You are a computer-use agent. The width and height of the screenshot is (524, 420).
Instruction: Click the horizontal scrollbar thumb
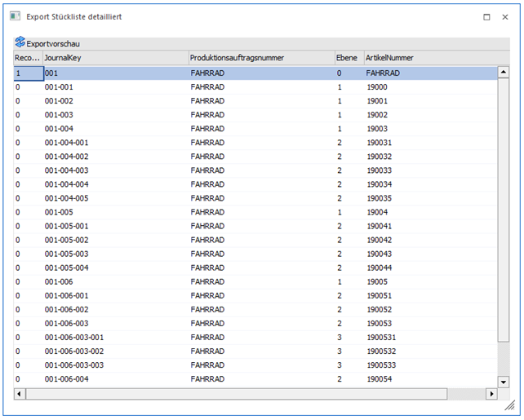coord(237,394)
